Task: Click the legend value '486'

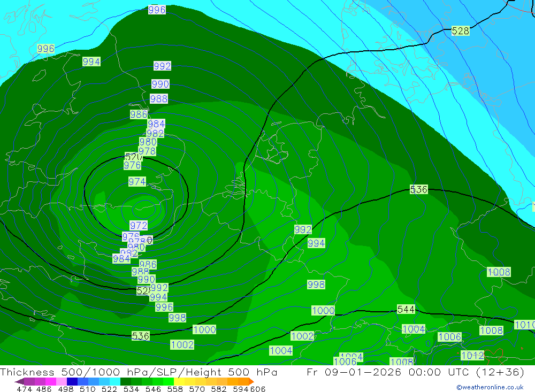Action: pos(44,389)
